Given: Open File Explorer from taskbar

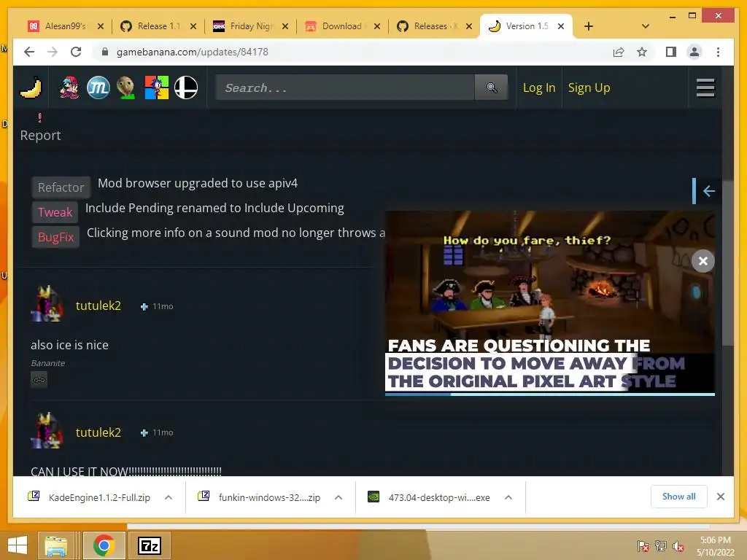Looking at the screenshot, I should [x=56, y=545].
